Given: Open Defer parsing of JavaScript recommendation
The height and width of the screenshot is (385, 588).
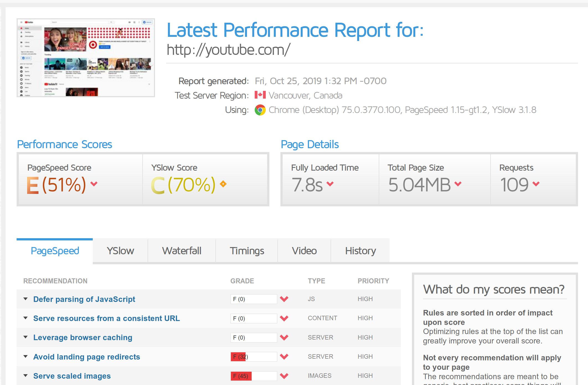Looking at the screenshot, I should click(x=84, y=299).
